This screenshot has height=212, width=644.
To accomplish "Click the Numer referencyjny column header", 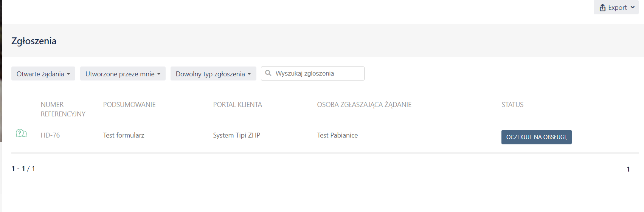I will (x=63, y=109).
